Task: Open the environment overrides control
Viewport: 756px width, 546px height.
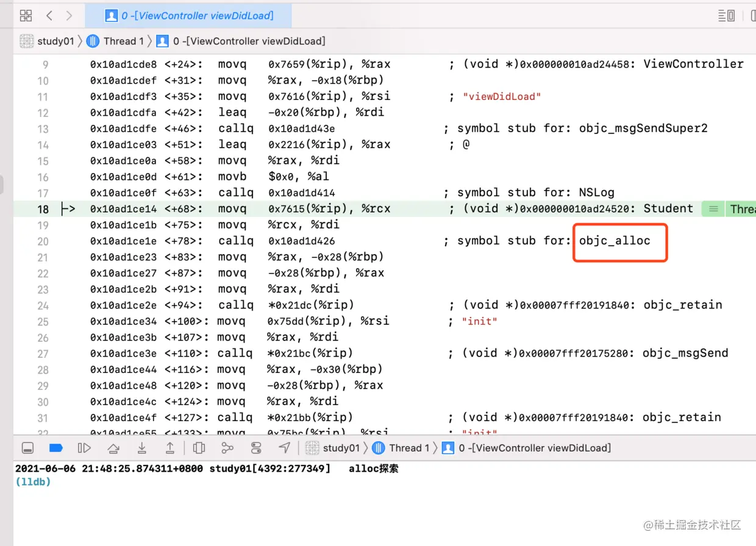Action: [x=256, y=448]
